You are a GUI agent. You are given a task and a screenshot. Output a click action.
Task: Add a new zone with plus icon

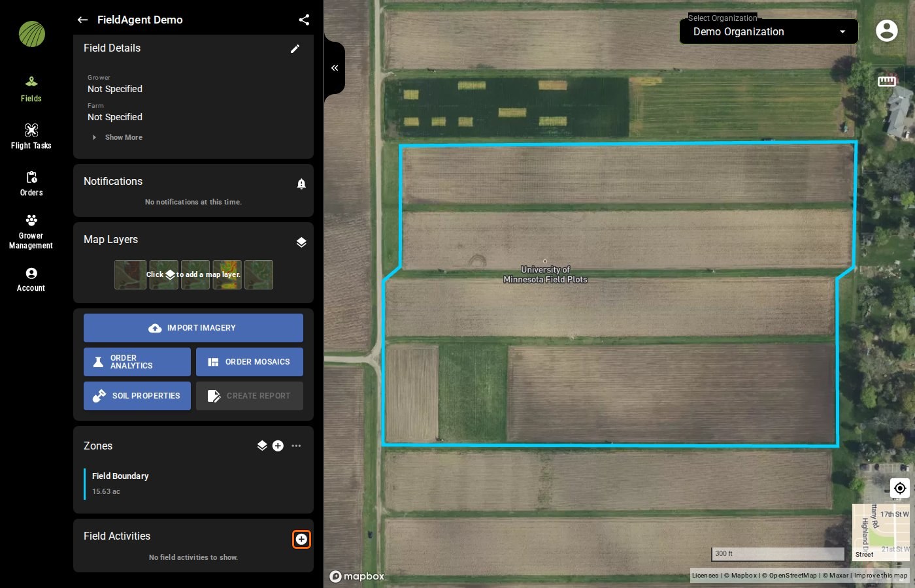click(x=278, y=446)
